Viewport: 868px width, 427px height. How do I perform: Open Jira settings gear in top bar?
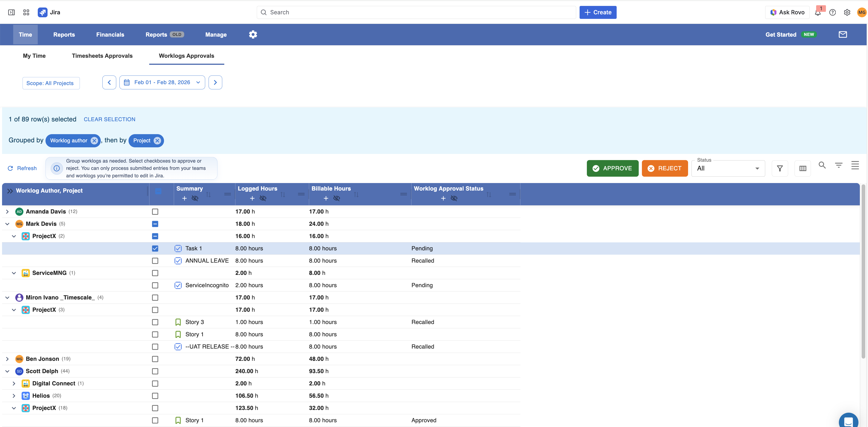point(847,13)
